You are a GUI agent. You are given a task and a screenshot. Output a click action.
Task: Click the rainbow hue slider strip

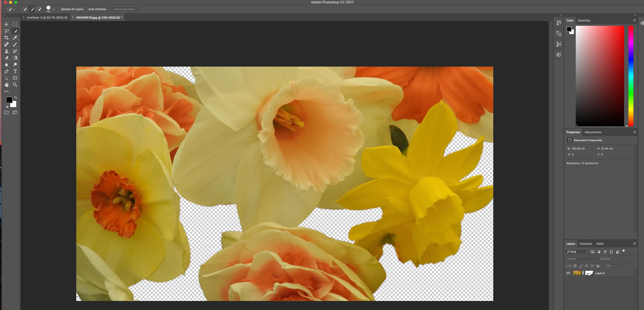[x=631, y=76]
